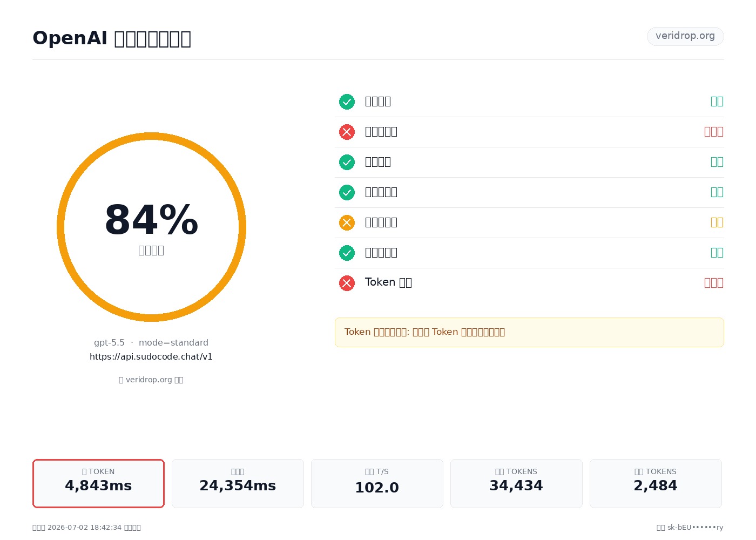This screenshot has height=540, width=756.
Task: Click the orange 84% circular score gauge
Action: [x=151, y=227]
